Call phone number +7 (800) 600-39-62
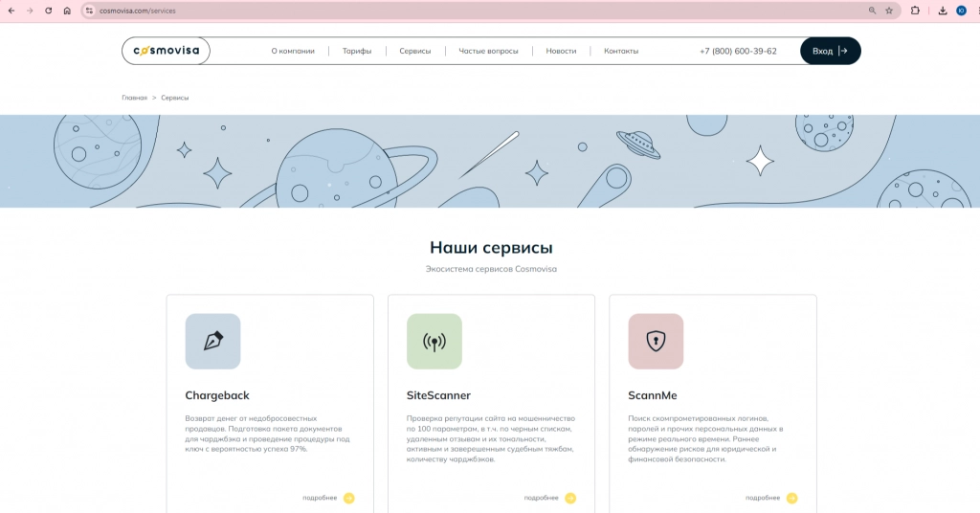 (x=738, y=52)
